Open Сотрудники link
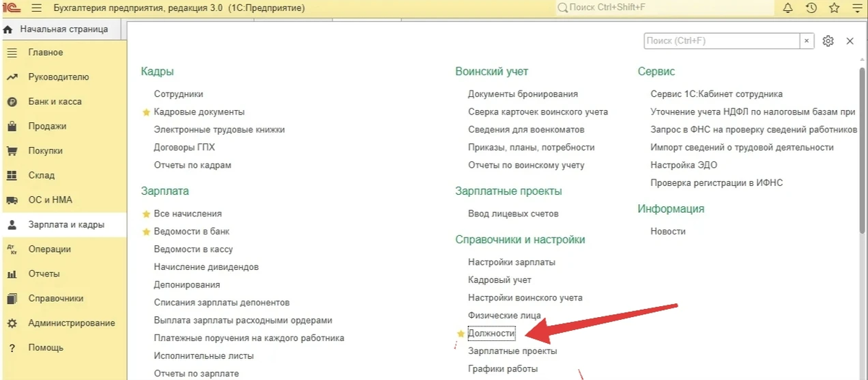 [x=179, y=94]
